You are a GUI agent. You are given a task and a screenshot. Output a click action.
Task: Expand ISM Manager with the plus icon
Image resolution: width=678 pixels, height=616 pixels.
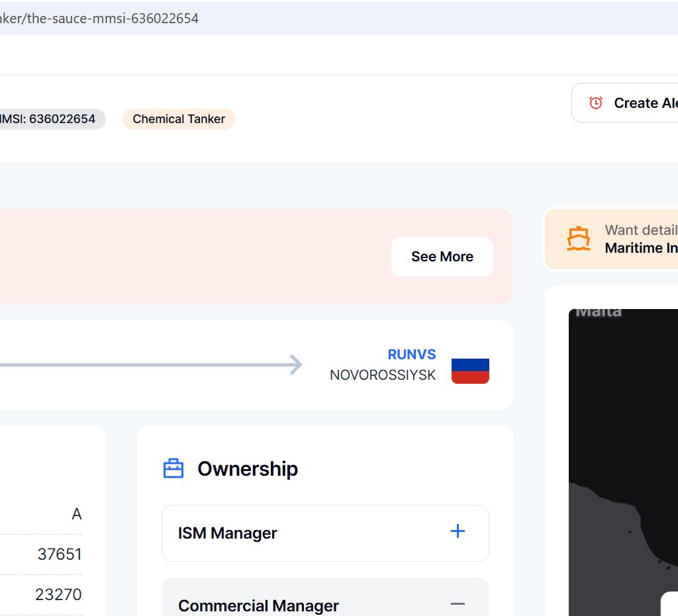point(458,531)
